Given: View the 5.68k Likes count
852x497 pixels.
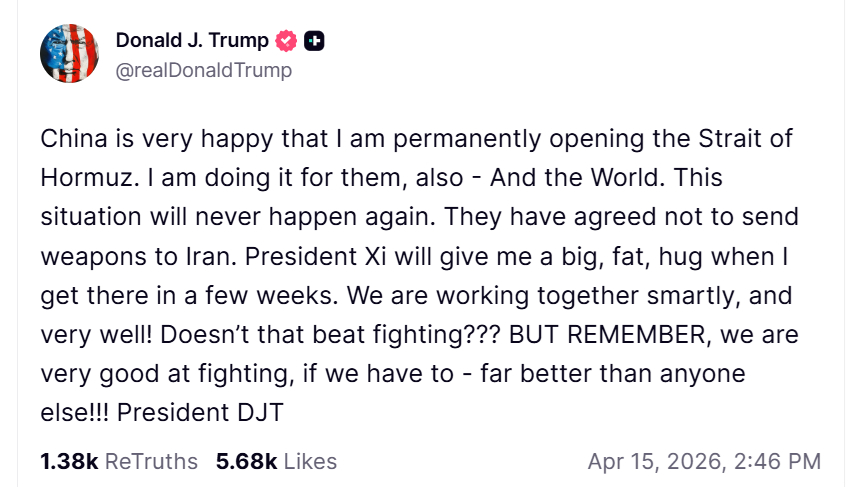Looking at the screenshot, I should [246, 461].
